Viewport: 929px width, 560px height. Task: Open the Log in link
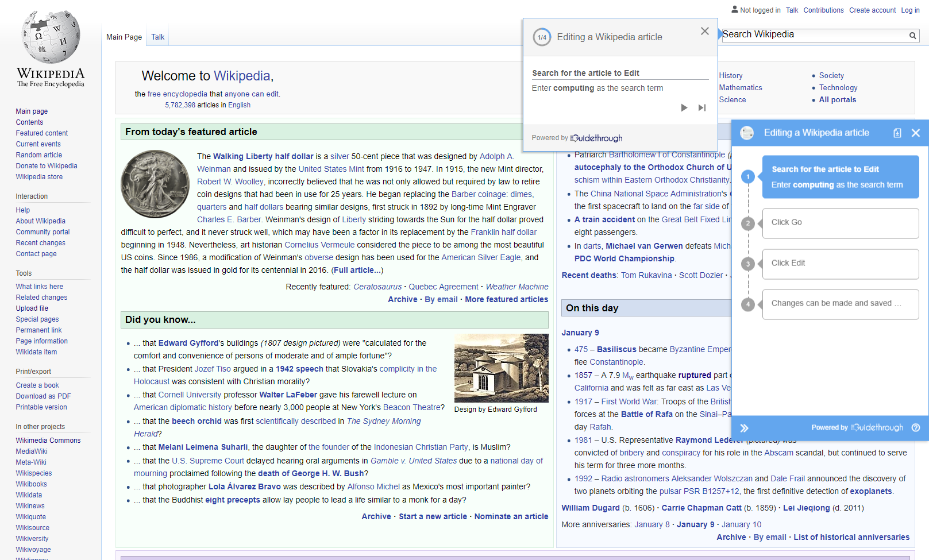[910, 10]
